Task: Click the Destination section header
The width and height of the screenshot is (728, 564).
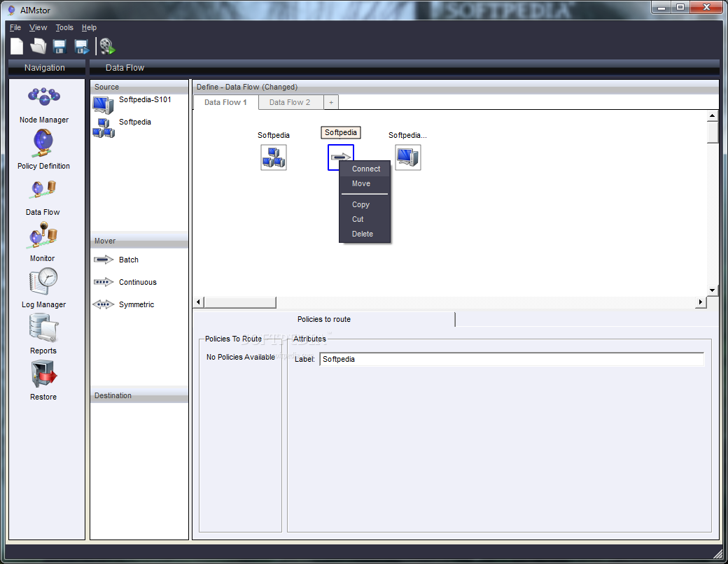Action: 139,395
